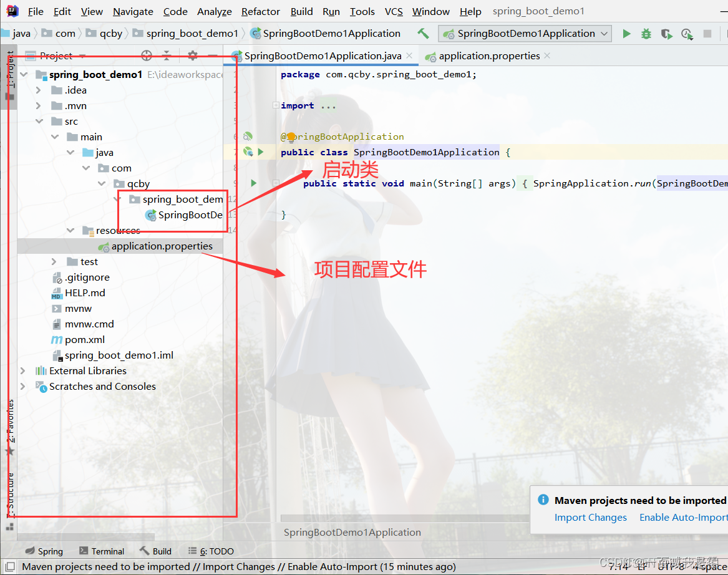Click the Stop square icon in toolbar
The height and width of the screenshot is (575, 728).
[707, 34]
